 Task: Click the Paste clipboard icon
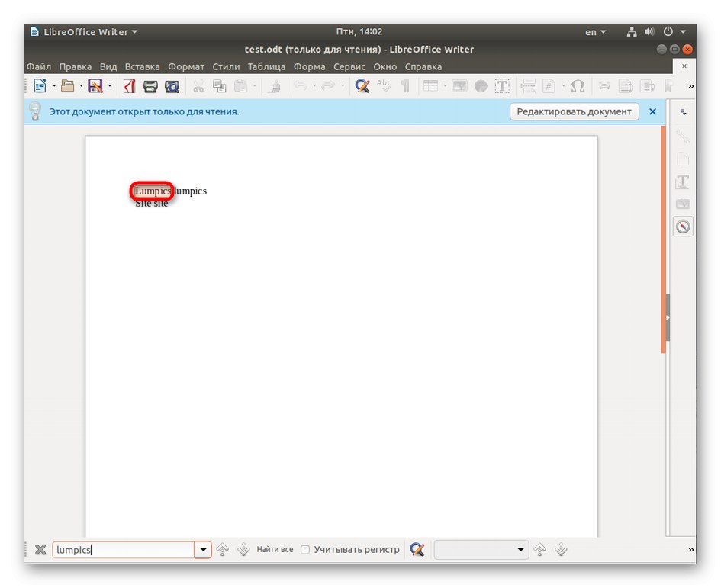pos(240,86)
